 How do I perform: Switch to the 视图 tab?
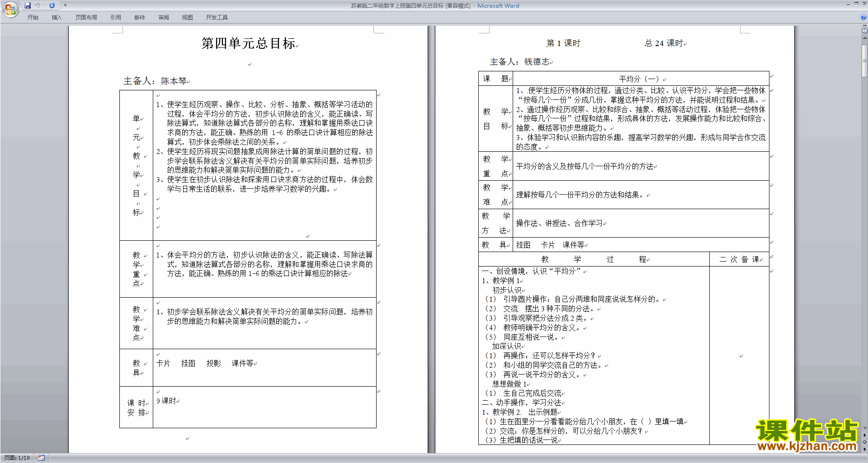pos(187,18)
